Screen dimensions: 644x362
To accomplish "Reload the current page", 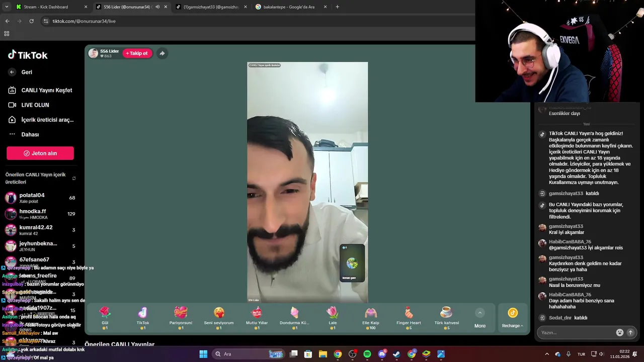I will coord(31,21).
